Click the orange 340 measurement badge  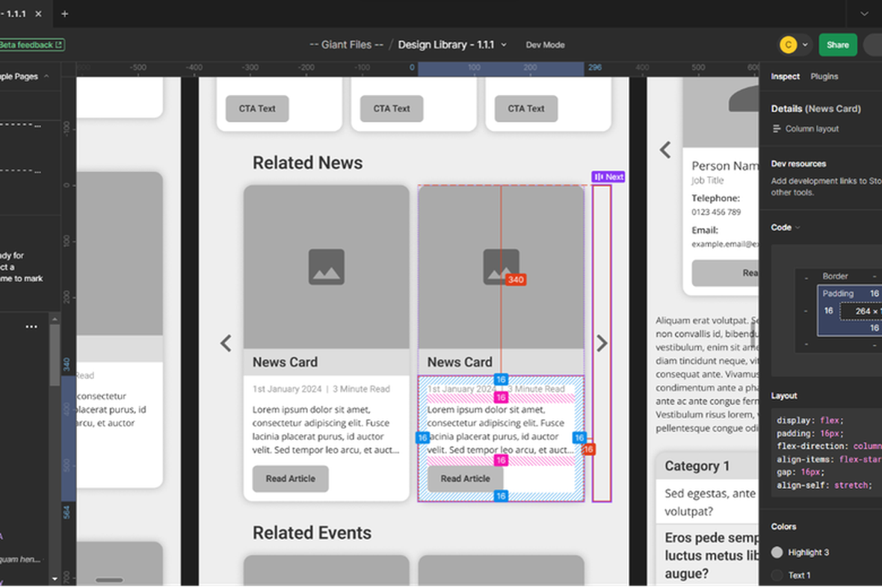(515, 279)
